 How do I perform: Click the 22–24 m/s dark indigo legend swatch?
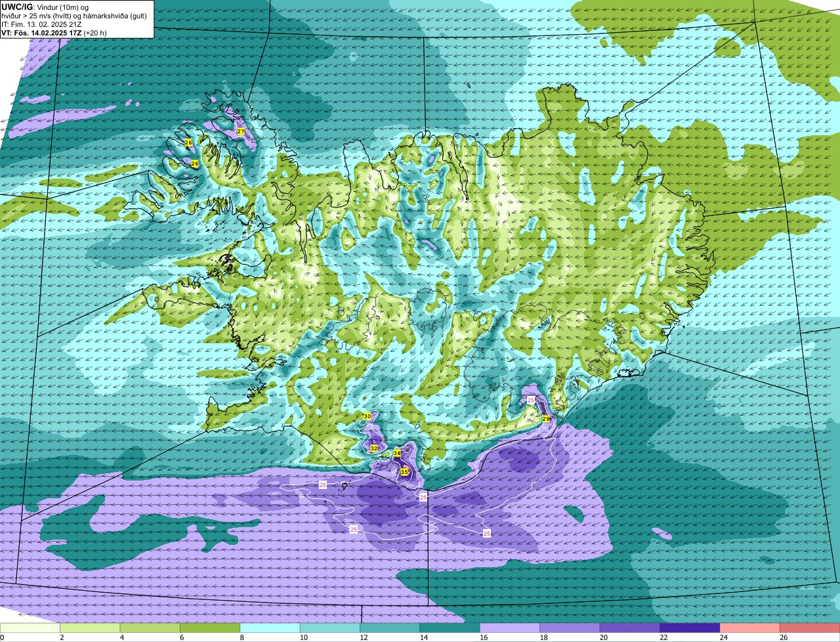coord(690,628)
